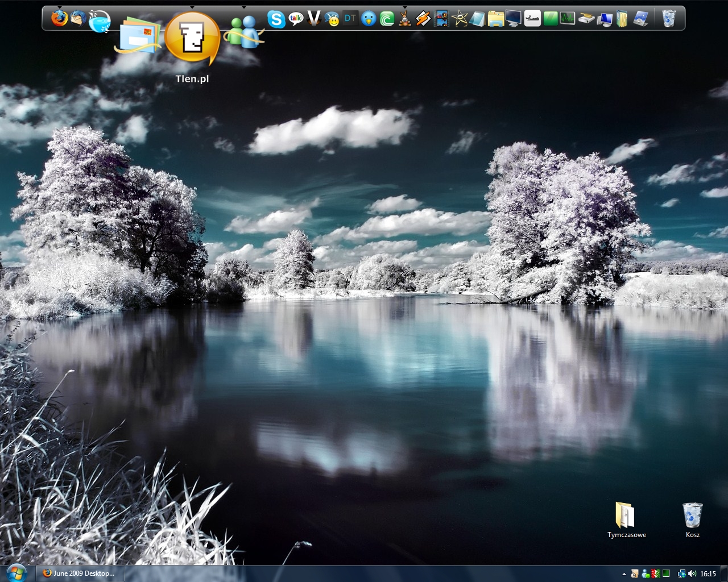Image resolution: width=728 pixels, height=582 pixels.
Task: Switch to June 2009 Desktop taskbar window
Action: pyautogui.click(x=80, y=573)
